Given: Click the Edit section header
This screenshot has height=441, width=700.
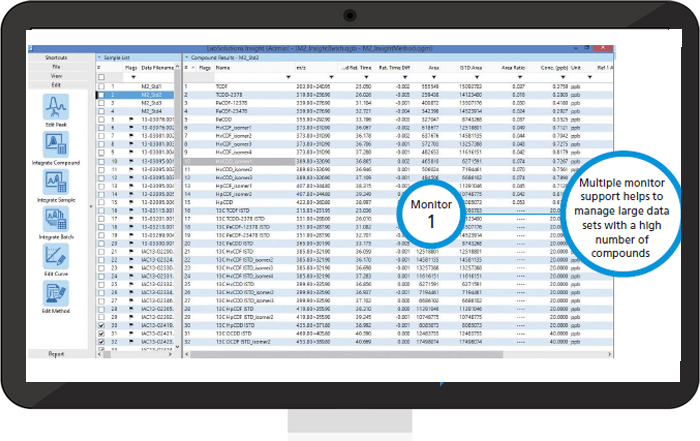Looking at the screenshot, I should click(55, 83).
